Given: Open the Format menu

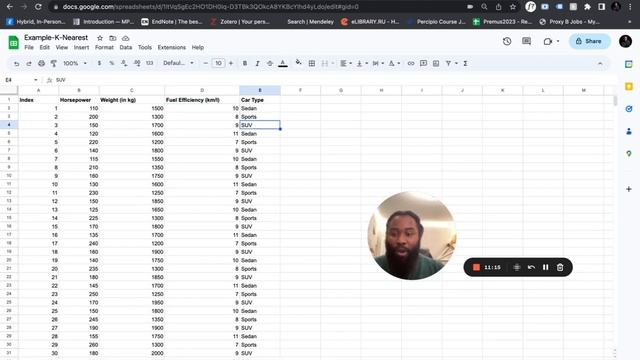Looking at the screenshot, I should click(x=104, y=47).
